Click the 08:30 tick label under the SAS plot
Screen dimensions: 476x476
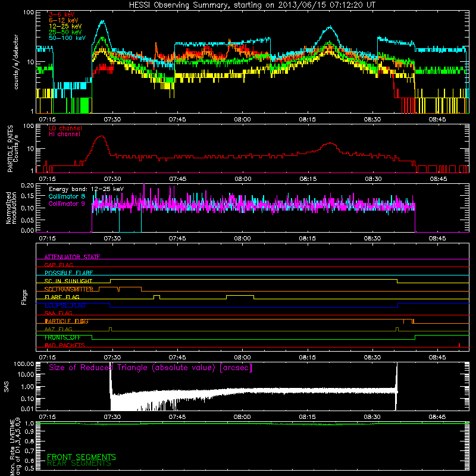click(x=372, y=417)
